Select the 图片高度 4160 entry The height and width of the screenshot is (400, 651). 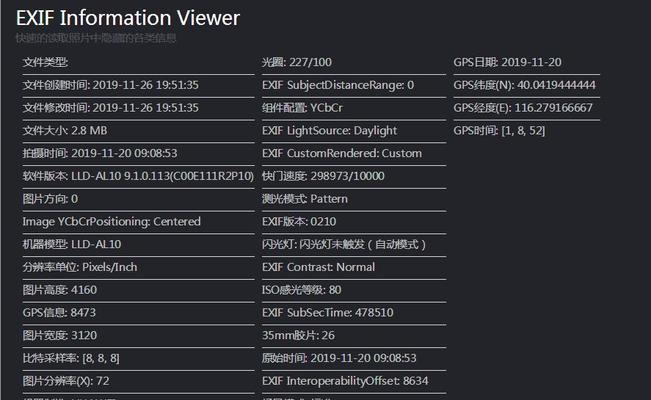(x=59, y=290)
